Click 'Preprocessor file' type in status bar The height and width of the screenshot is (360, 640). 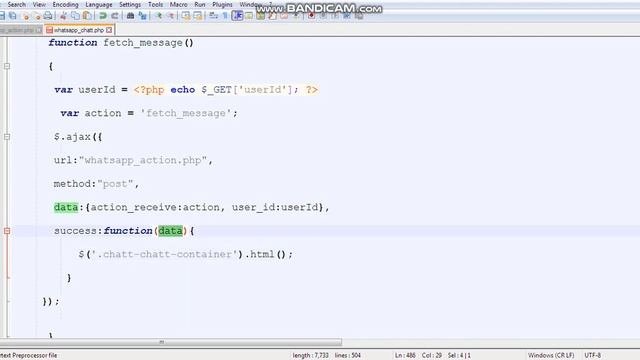point(35,355)
